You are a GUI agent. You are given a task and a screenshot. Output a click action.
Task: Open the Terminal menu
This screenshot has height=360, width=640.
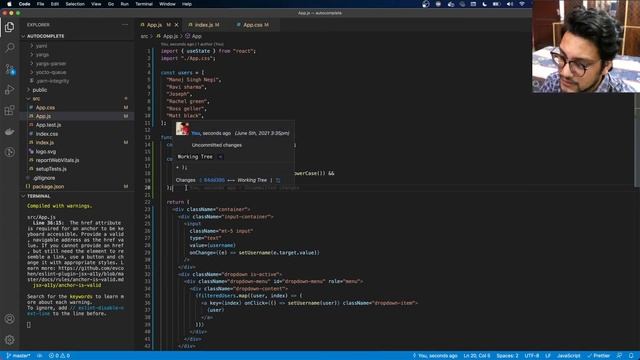144,4
